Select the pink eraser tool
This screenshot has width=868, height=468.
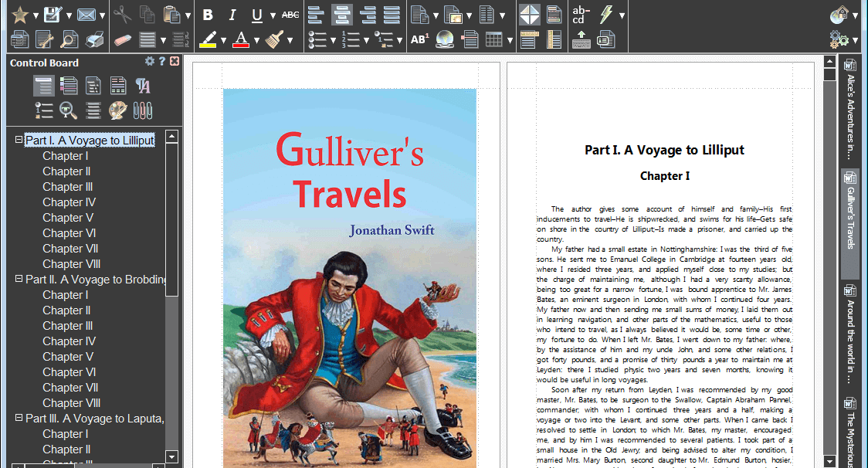(x=122, y=39)
